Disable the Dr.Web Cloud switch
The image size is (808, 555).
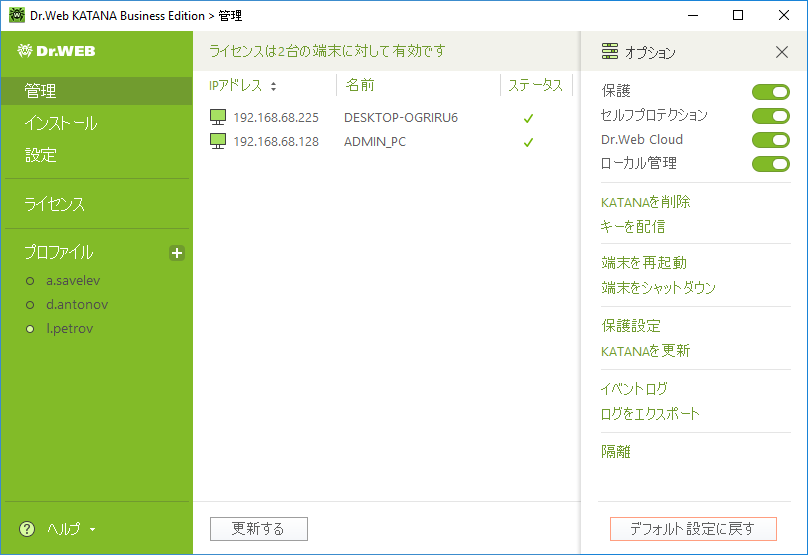771,140
